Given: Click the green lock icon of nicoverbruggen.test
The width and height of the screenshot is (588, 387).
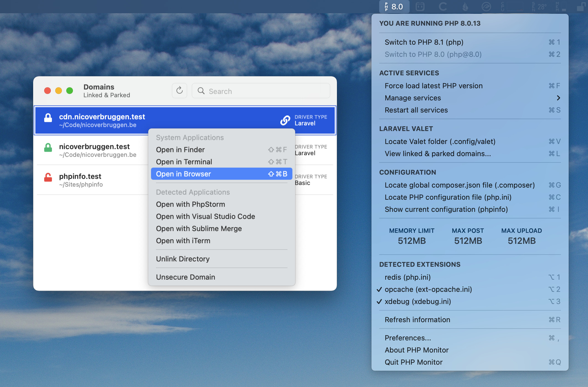Looking at the screenshot, I should tap(48, 148).
